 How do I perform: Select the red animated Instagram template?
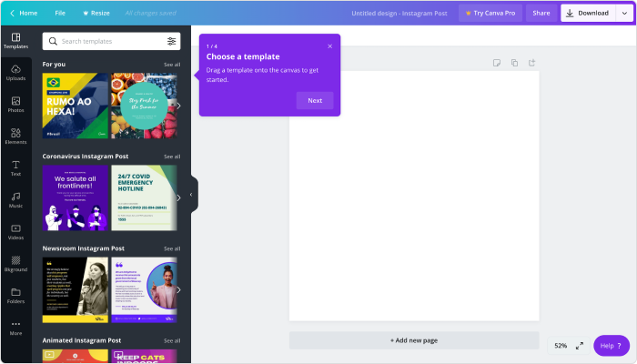[x=76, y=356]
